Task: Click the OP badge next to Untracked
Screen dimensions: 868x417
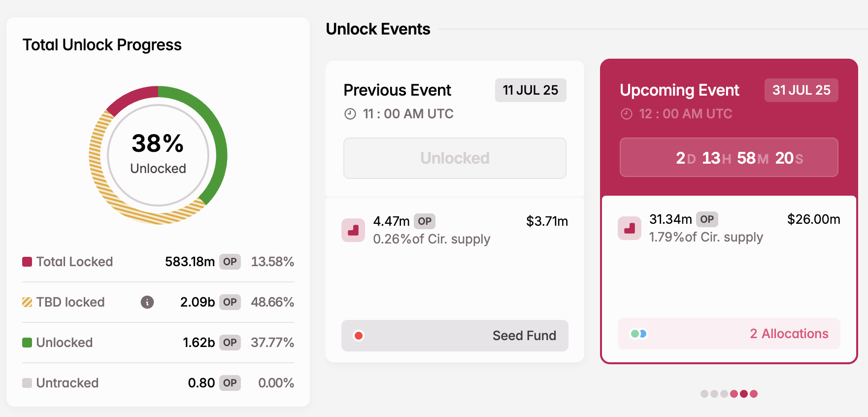Action: pos(230,382)
